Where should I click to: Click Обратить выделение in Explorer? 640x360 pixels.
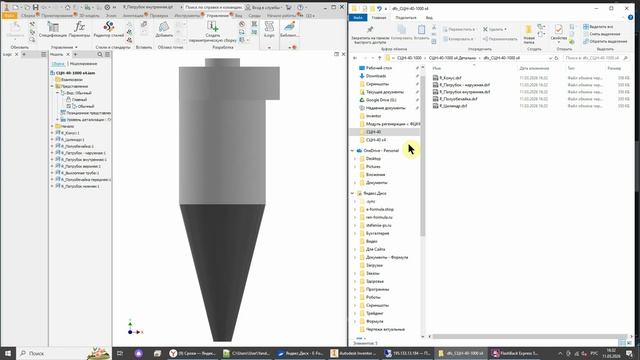click(x=605, y=42)
